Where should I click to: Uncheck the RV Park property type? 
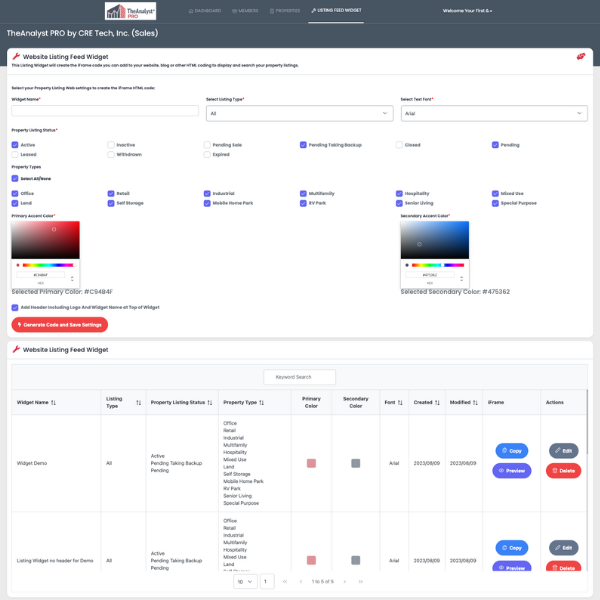tap(303, 203)
